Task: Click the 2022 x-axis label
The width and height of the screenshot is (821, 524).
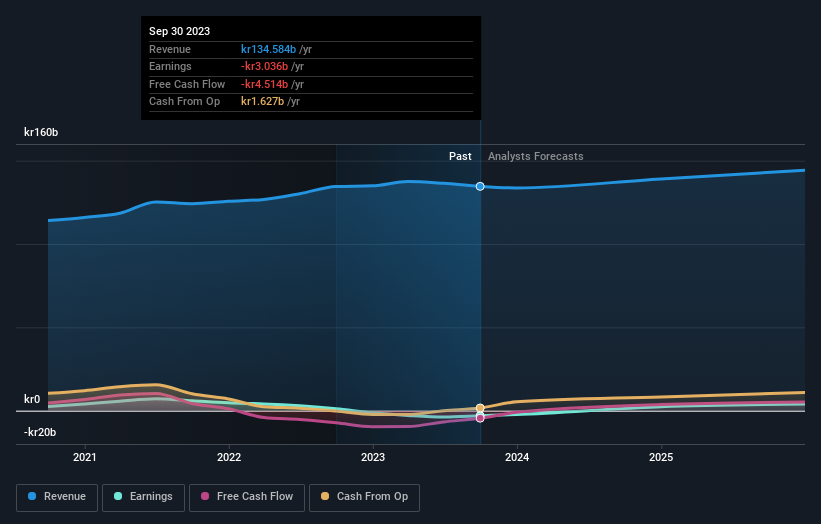Action: 229,457
